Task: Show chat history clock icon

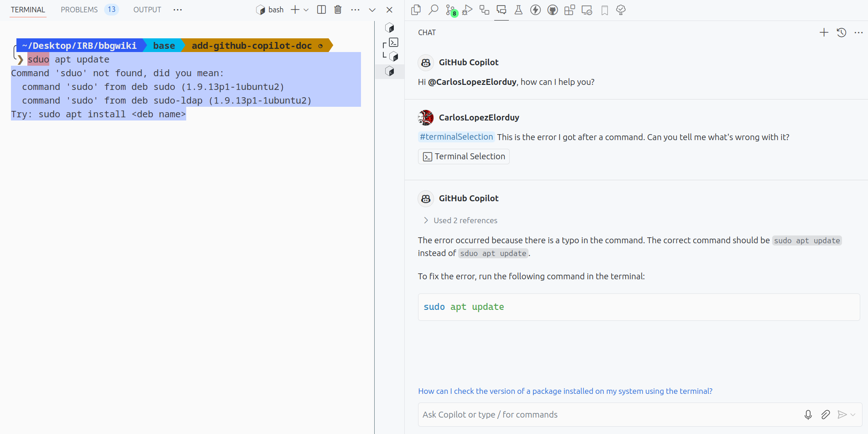Action: click(x=842, y=32)
